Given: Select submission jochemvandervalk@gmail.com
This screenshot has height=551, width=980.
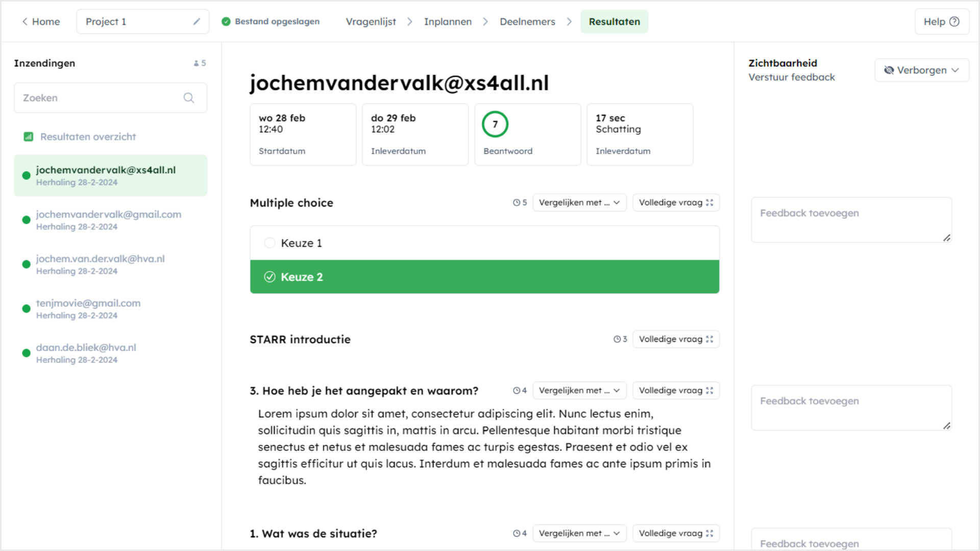Looking at the screenshot, I should [110, 220].
